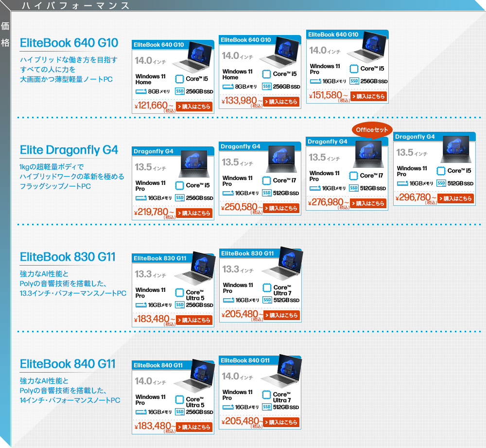Click SSD icon on ¥133,980 EliteBook 640 card
Screen dimensions: 486x448
[267, 86]
